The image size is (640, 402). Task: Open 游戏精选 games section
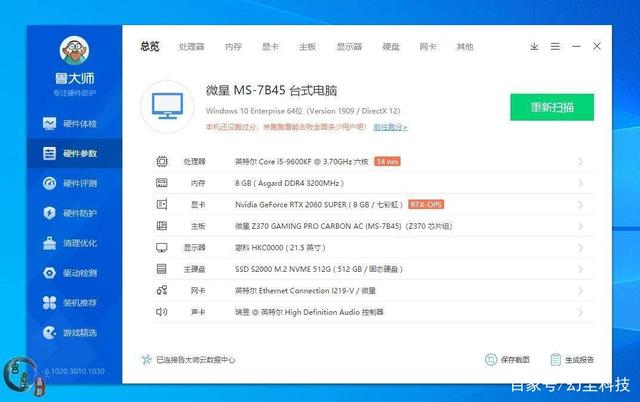pyautogui.click(x=69, y=333)
